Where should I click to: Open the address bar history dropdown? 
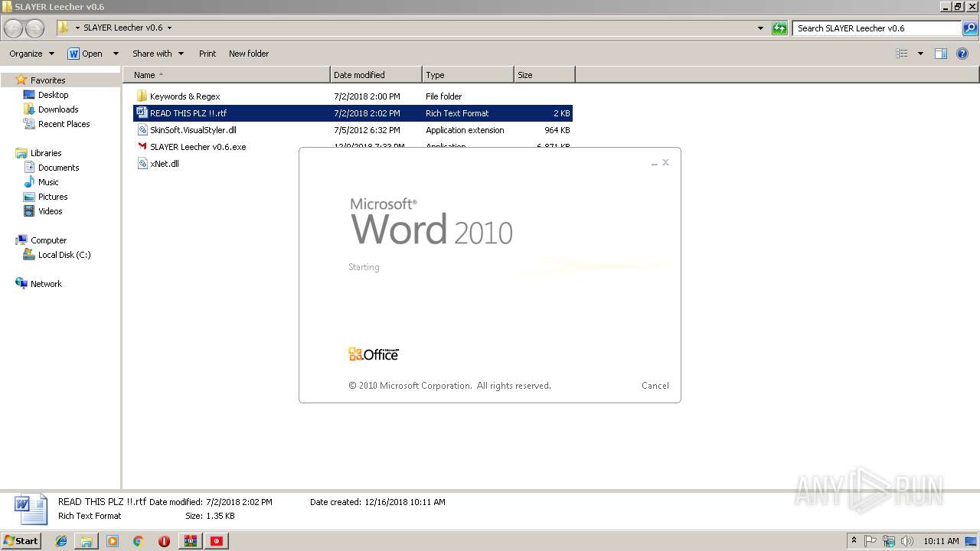coord(760,28)
